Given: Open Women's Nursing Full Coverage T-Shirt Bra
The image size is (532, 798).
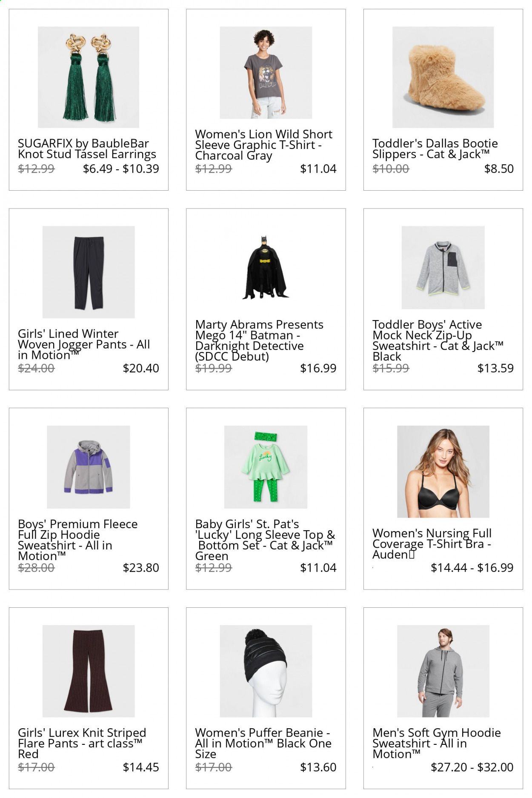Looking at the screenshot, I should click(x=432, y=544).
